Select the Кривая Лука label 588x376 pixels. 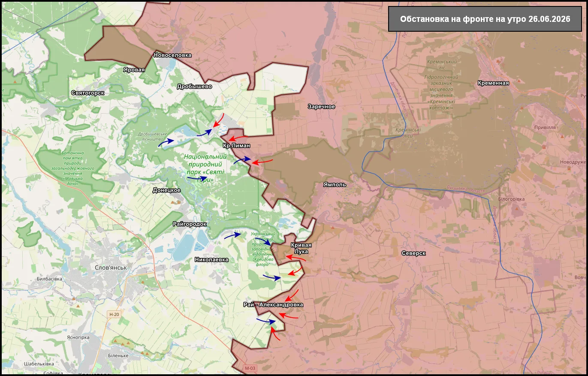coord(301,248)
